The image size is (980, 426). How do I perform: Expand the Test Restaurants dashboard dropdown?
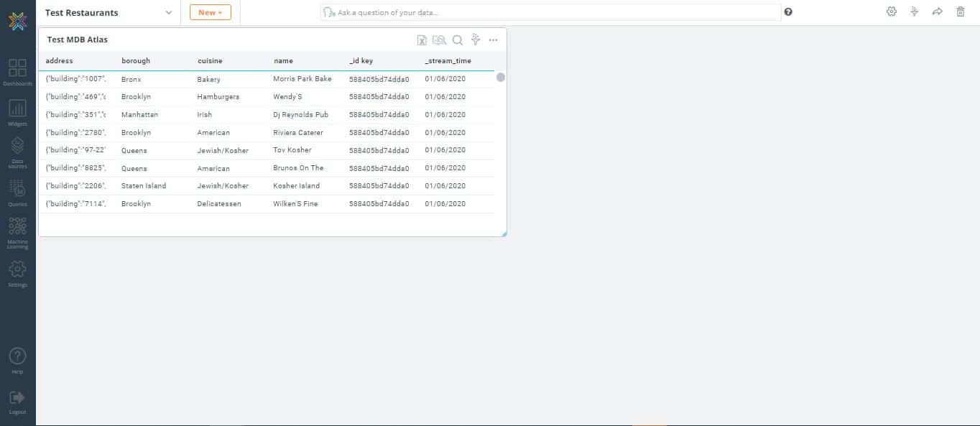pos(168,12)
